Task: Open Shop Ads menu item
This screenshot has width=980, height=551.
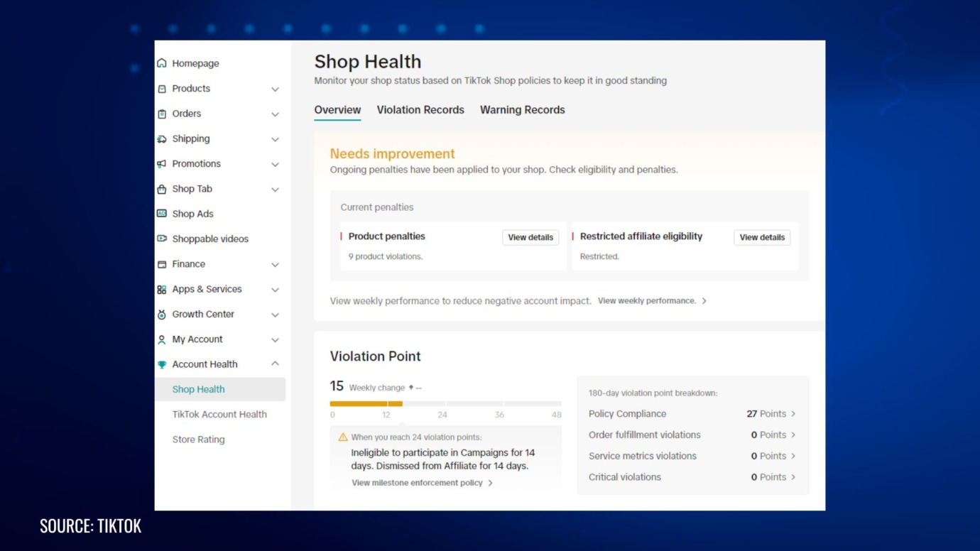Action: click(x=192, y=214)
